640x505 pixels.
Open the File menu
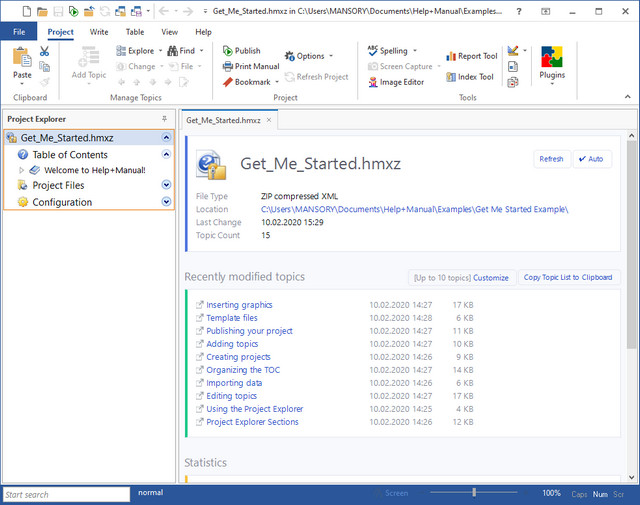point(19,32)
